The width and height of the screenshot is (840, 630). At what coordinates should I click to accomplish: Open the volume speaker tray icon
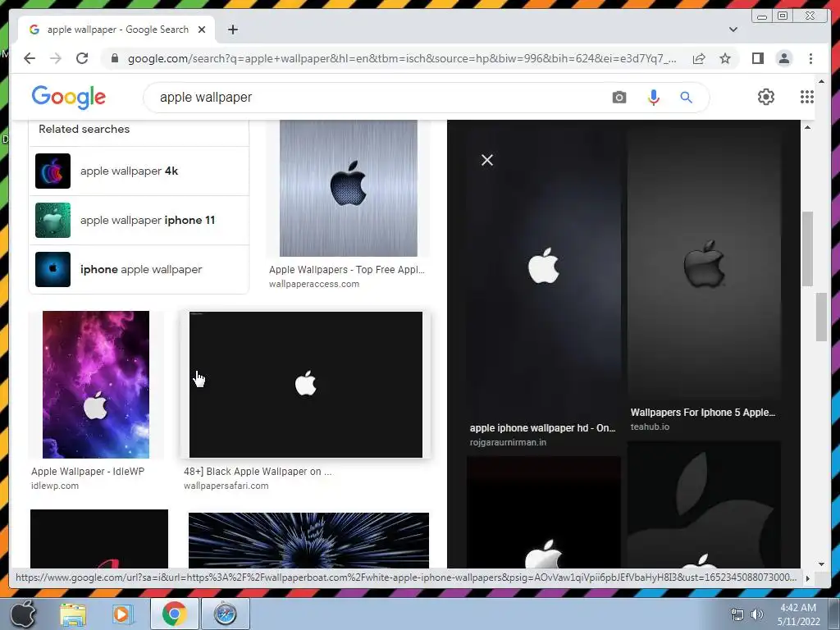pyautogui.click(x=756, y=614)
